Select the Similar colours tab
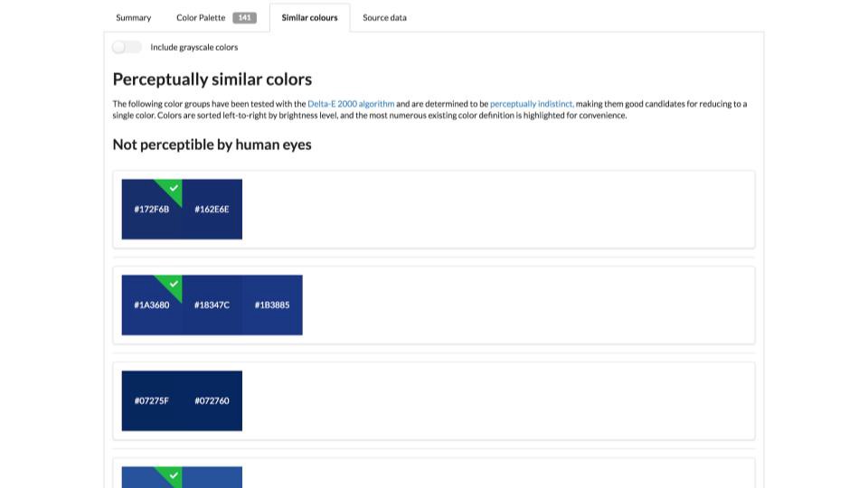The height and width of the screenshot is (488, 868). (309, 18)
